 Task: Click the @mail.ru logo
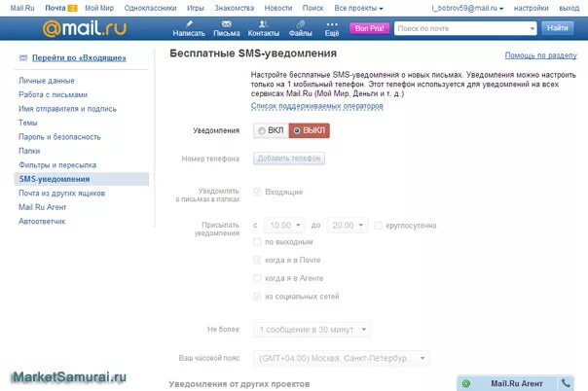(85, 28)
